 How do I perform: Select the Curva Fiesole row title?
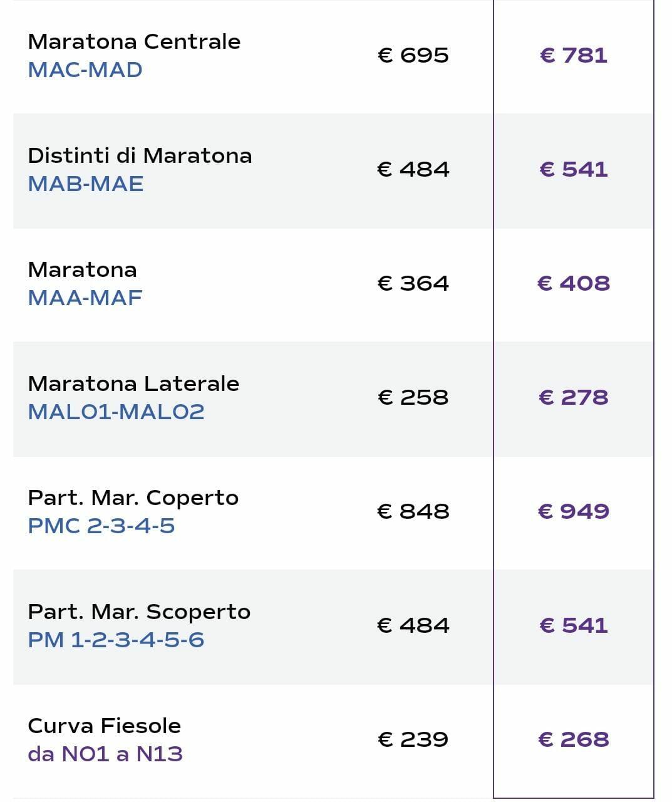coord(105,726)
